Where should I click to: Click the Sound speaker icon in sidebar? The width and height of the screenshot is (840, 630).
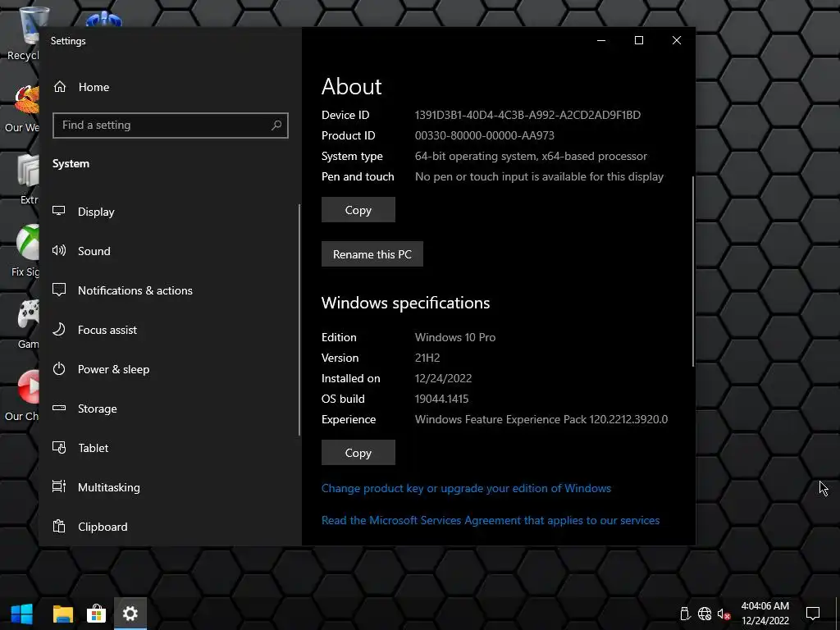59,250
